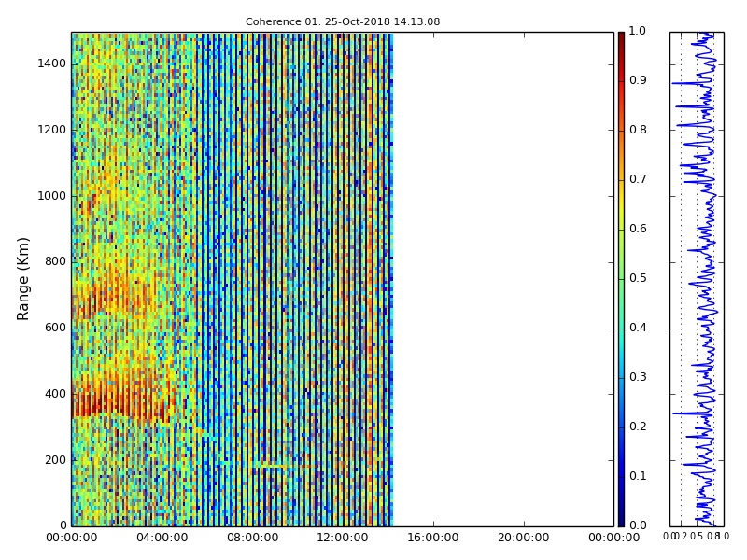Viewport: 747px width, 560px height.
Task: Select the 1000 range tick label
Action: (52, 196)
